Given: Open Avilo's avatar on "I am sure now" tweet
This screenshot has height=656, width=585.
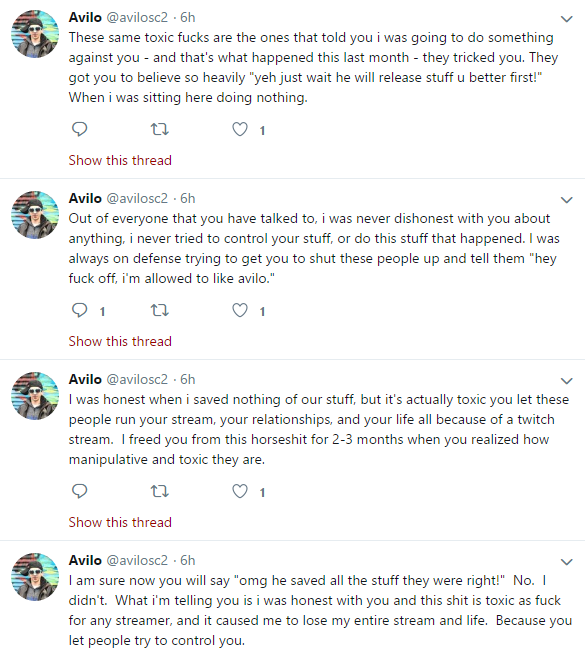Looking at the screenshot, I should pos(35,577).
